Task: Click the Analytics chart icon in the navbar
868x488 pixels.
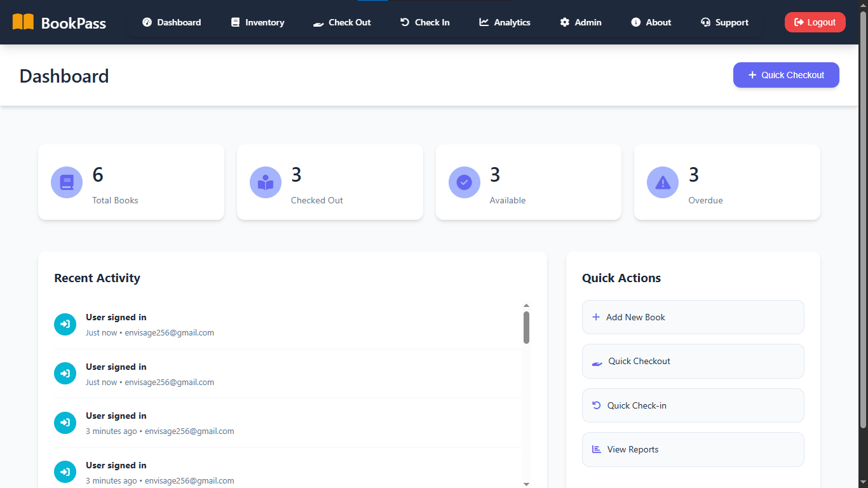Action: (x=484, y=22)
